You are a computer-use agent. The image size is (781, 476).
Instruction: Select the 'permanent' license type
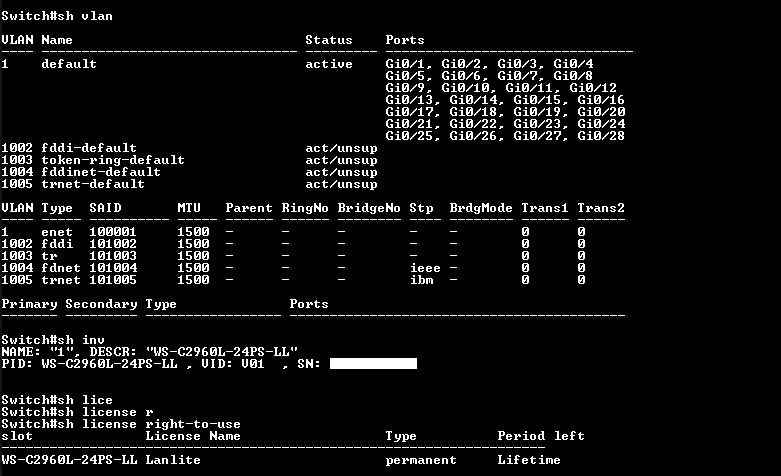click(421, 460)
